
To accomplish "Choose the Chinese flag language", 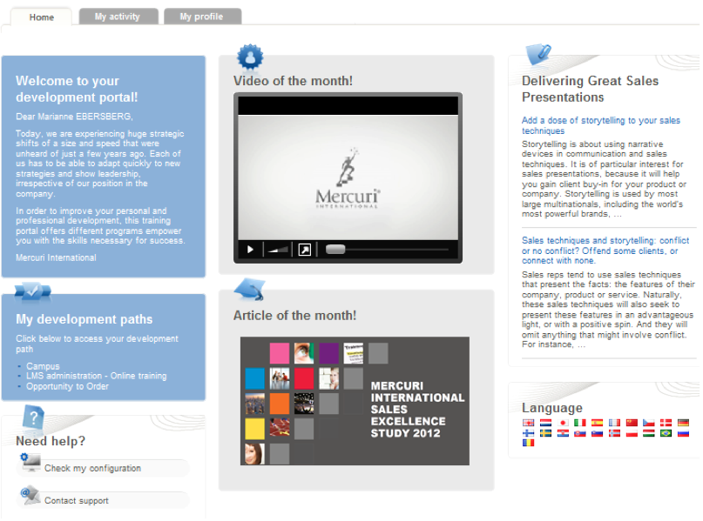I will point(632,422).
